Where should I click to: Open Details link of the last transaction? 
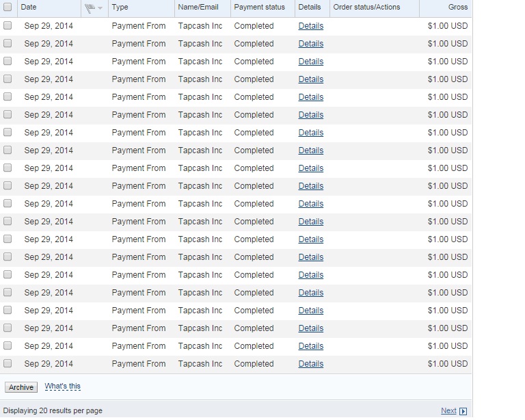[x=311, y=364]
